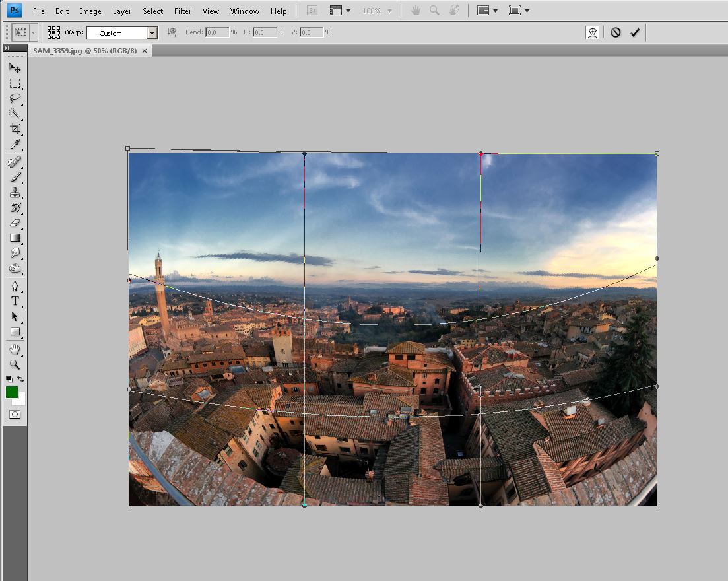Image resolution: width=728 pixels, height=581 pixels.
Task: Select the Crop tool
Action: [x=15, y=129]
